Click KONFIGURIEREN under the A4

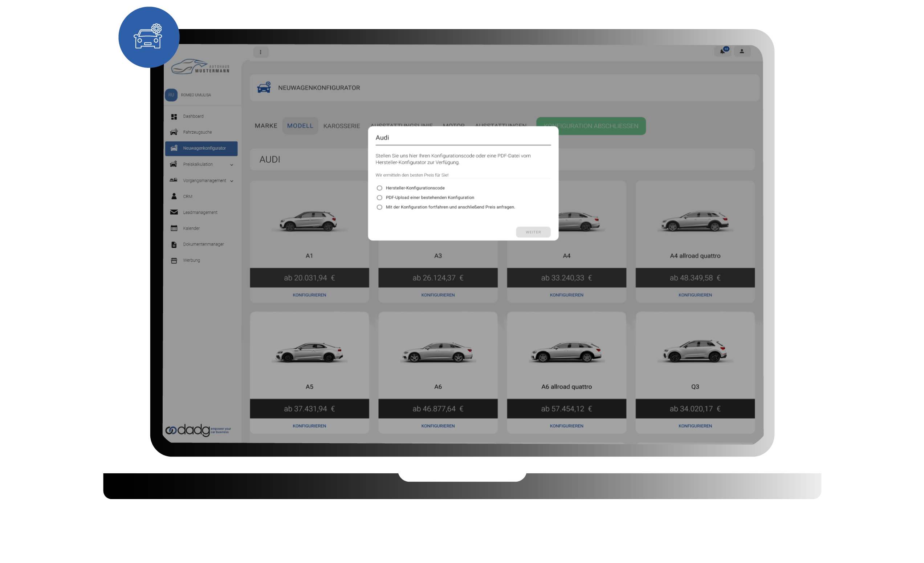(567, 295)
